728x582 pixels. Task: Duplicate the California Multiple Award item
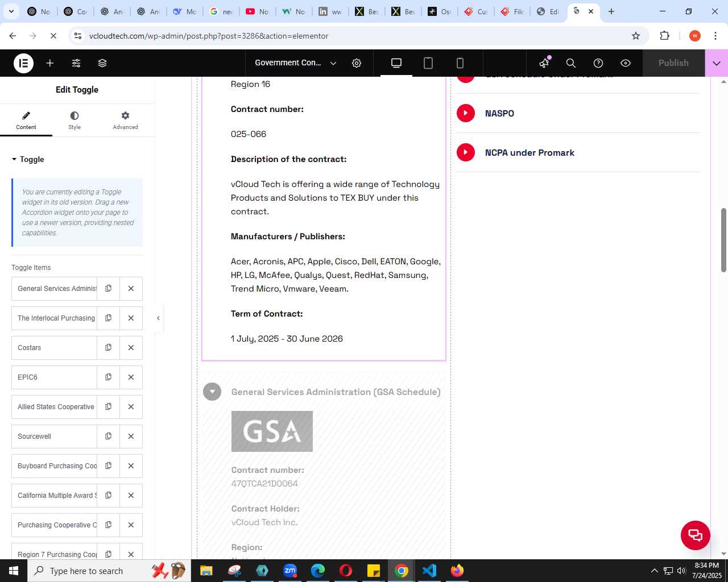tap(108, 496)
